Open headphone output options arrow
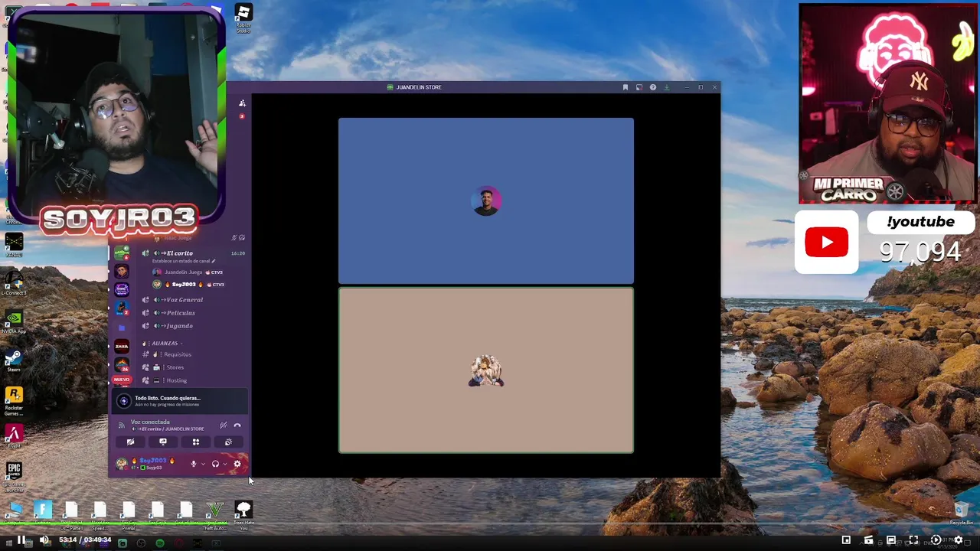The image size is (980, 551). pyautogui.click(x=224, y=464)
